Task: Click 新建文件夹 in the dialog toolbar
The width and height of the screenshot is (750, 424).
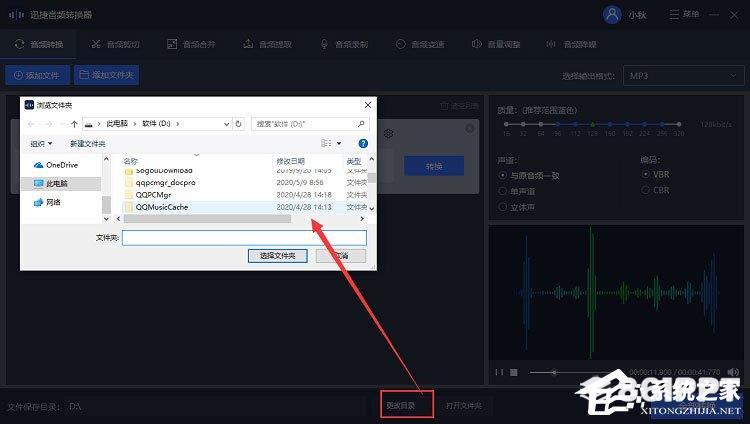Action: pos(88,144)
